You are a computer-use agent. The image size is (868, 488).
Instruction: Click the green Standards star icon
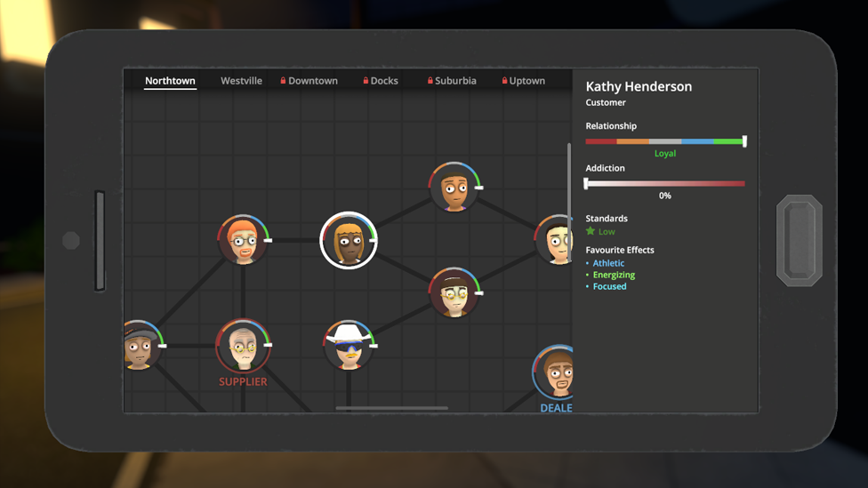pos(591,231)
